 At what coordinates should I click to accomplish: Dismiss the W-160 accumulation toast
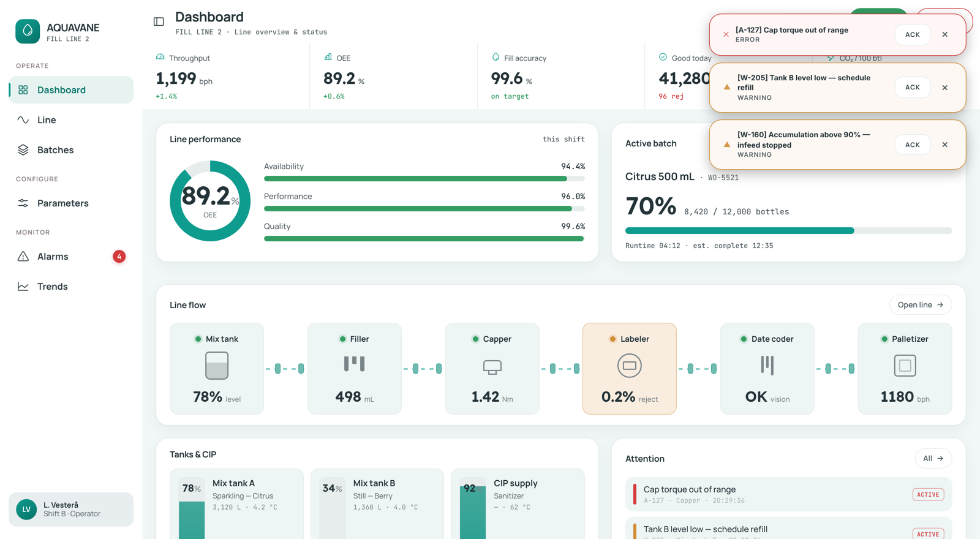tap(945, 145)
